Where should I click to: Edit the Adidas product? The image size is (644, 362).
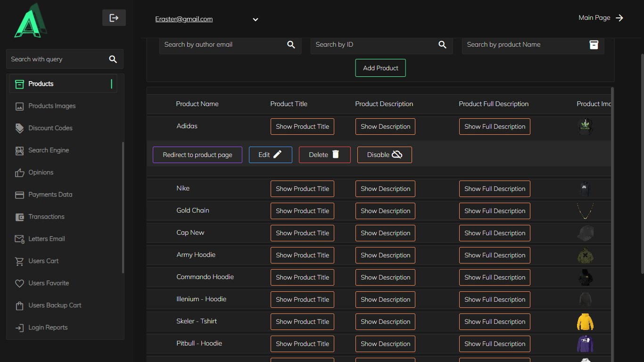(270, 155)
